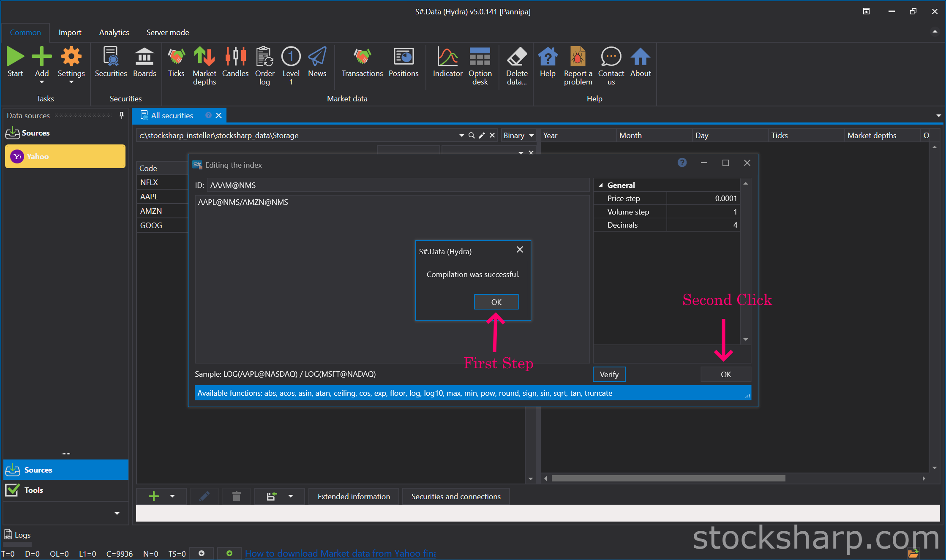This screenshot has width=946, height=560.
Task: Click the Verify button in index editor
Action: [609, 374]
